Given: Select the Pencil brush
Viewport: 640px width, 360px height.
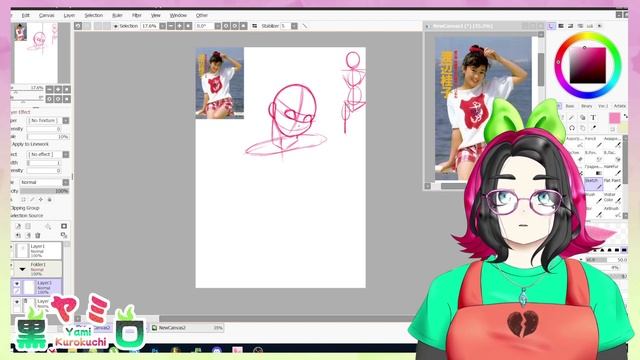Looking at the screenshot, I should [593, 142].
